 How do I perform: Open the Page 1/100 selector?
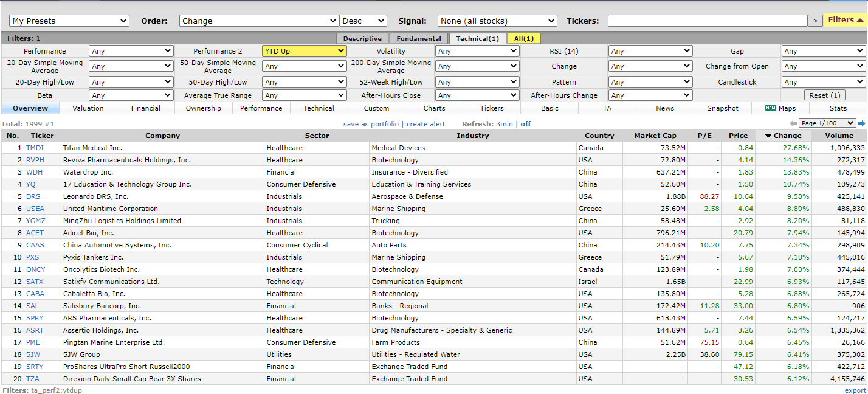pyautogui.click(x=827, y=123)
